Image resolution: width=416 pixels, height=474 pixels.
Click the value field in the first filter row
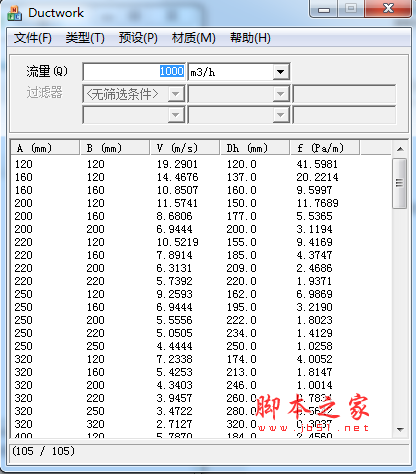[344, 94]
